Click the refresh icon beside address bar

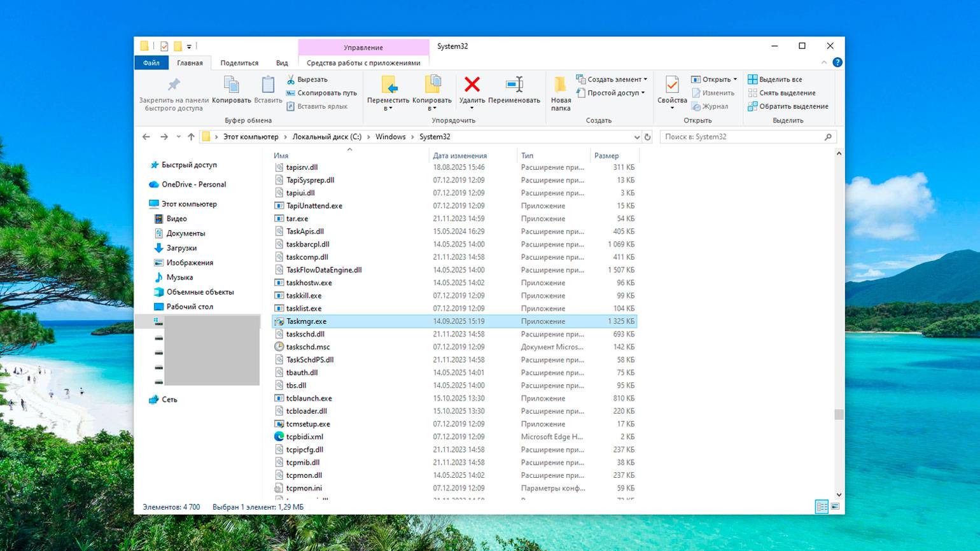[647, 137]
